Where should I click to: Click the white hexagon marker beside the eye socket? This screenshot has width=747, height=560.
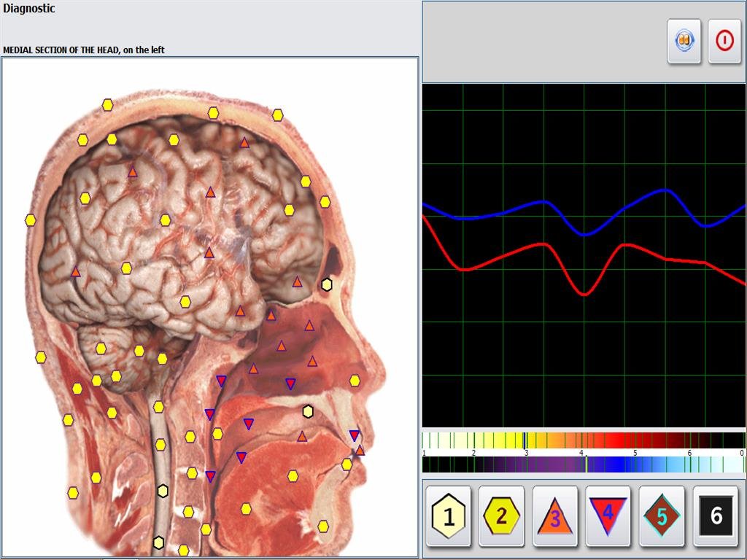(327, 284)
